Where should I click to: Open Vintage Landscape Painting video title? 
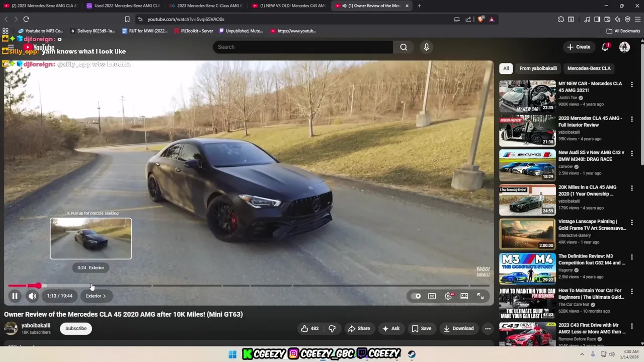point(592,225)
